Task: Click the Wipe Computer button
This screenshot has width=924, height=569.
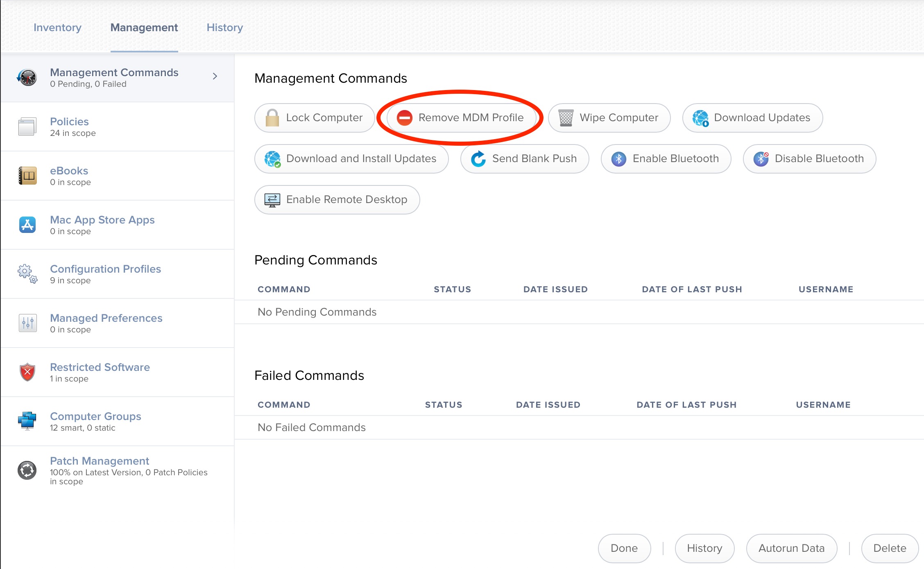Action: 609,118
